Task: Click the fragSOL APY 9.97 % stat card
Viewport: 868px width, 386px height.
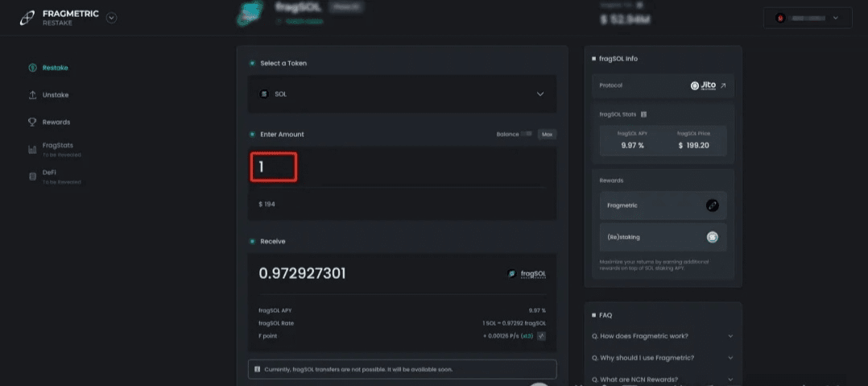Action: tap(632, 140)
